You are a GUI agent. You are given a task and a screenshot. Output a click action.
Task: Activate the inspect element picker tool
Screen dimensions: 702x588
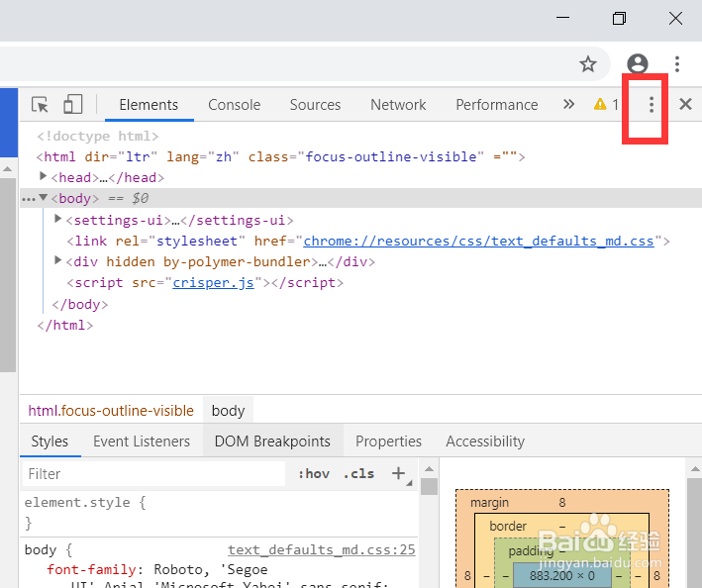pyautogui.click(x=40, y=105)
